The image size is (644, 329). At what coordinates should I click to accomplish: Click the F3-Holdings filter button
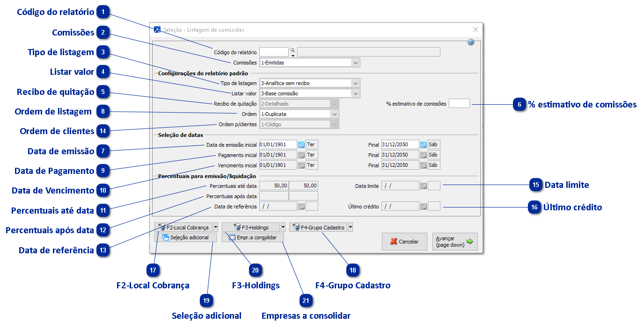pos(251,227)
